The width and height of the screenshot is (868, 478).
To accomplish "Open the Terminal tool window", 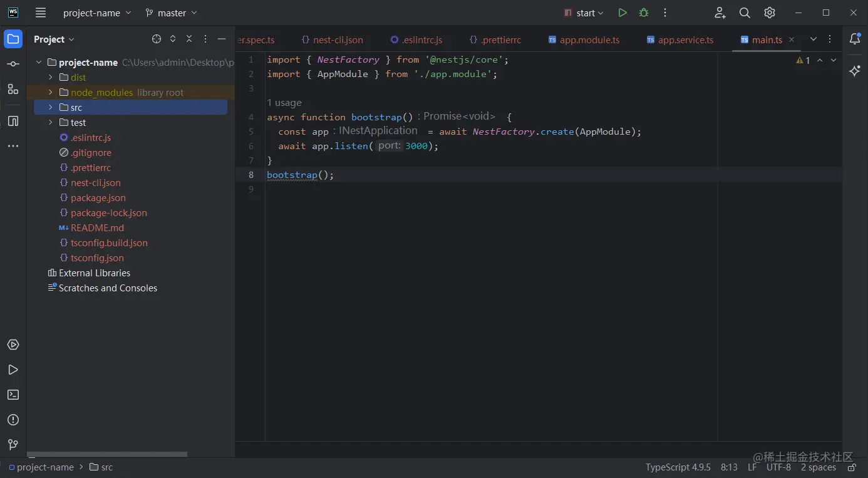I will tap(13, 395).
